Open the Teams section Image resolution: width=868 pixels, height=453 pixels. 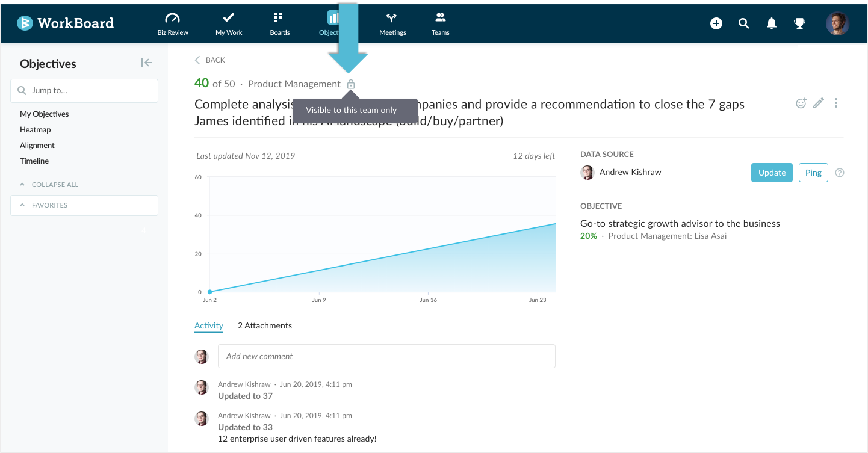[440, 24]
